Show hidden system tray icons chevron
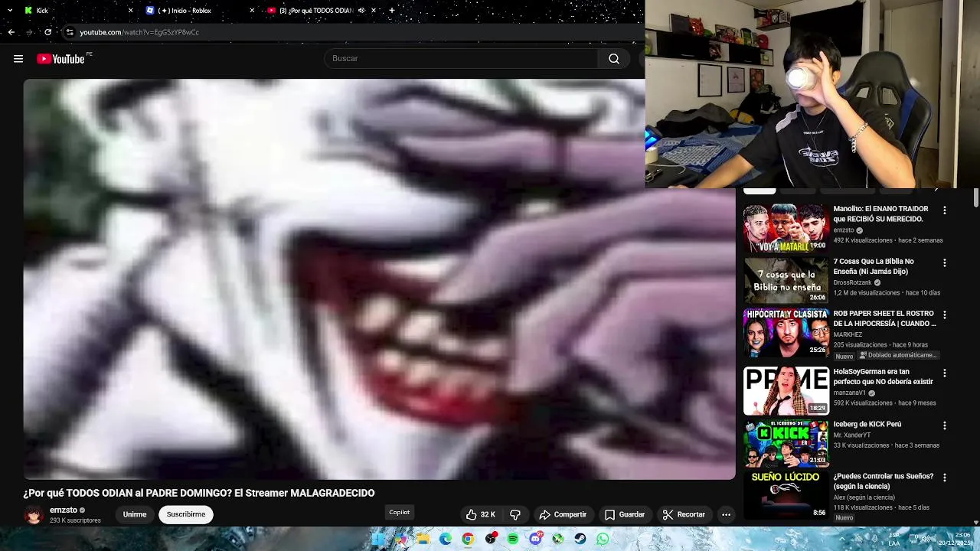980x551 pixels. click(842, 539)
